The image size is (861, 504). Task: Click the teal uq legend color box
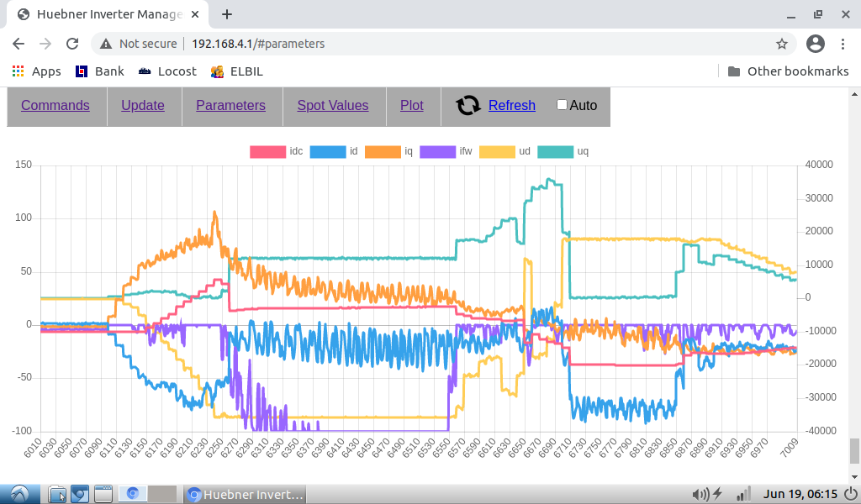pos(554,151)
